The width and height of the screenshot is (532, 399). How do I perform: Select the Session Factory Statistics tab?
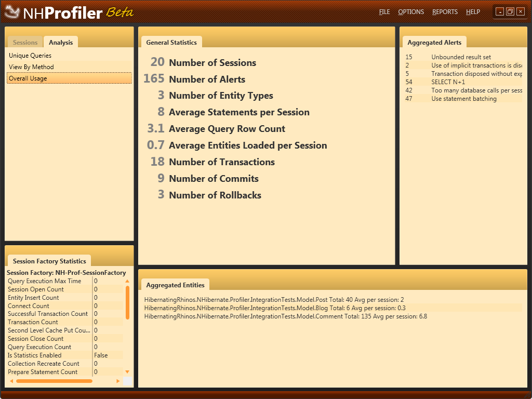tap(49, 261)
